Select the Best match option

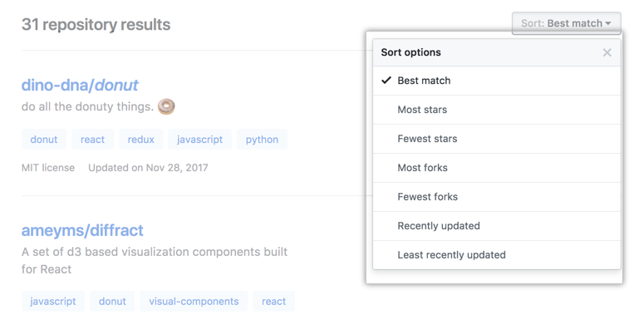coord(497,81)
